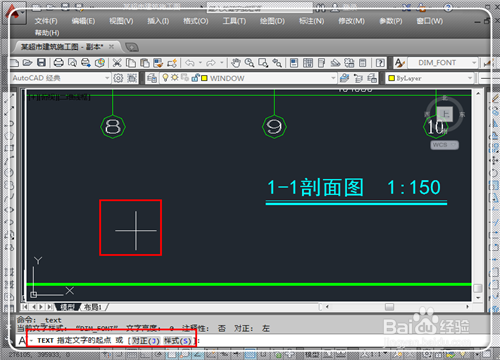Select the Zoom Realtime magnifier
The image size is (500, 360).
249,63
